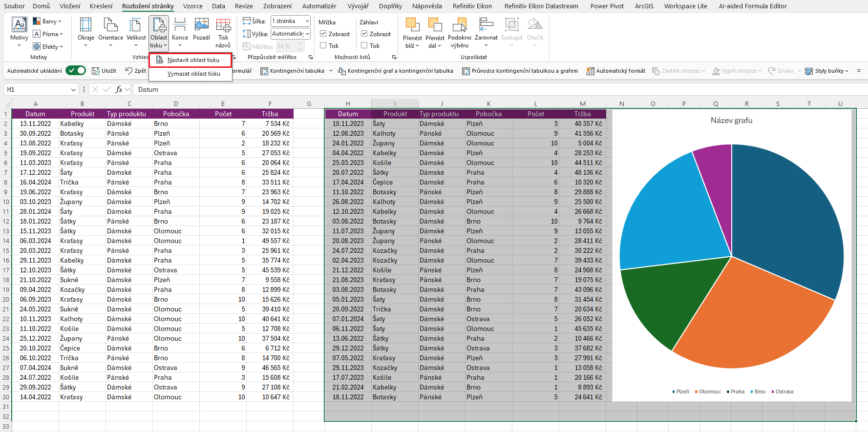Expand the Kontingenční tabulka dropdown arrow

(331, 71)
